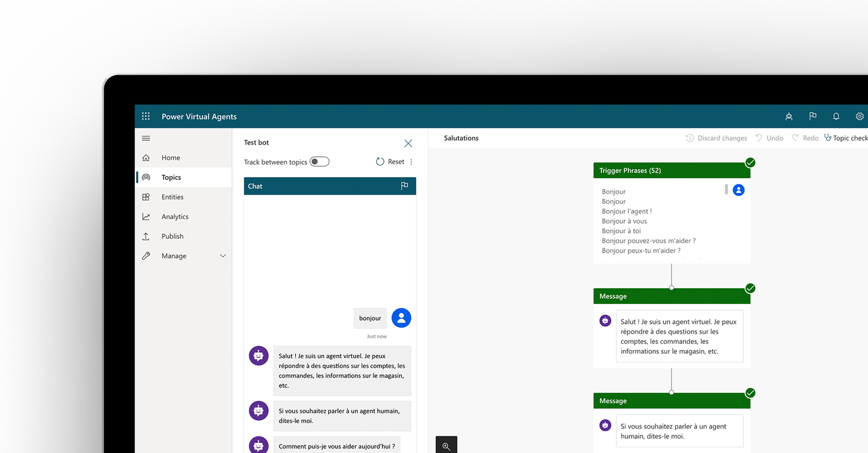Expand the Manage menu chevron
868x453 pixels.
[x=223, y=256]
